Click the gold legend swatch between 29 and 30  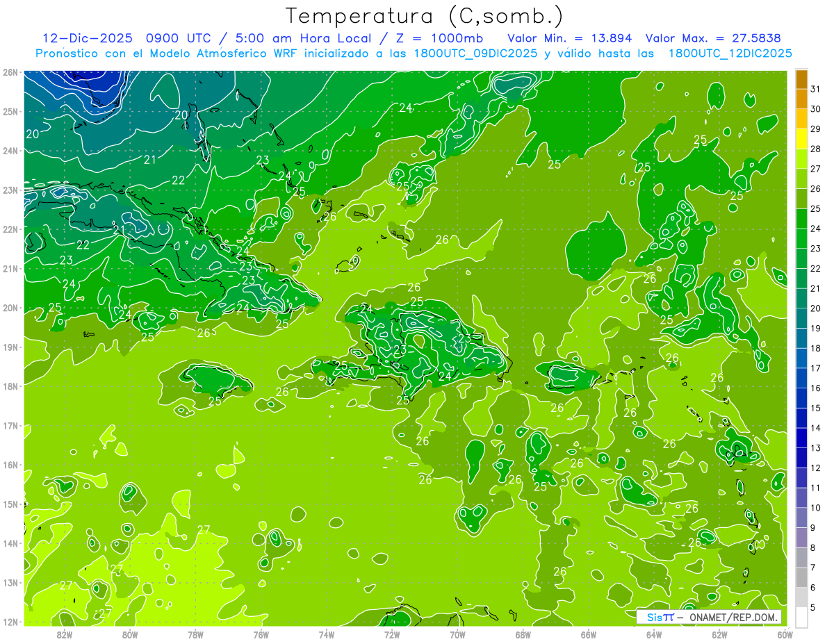point(801,119)
